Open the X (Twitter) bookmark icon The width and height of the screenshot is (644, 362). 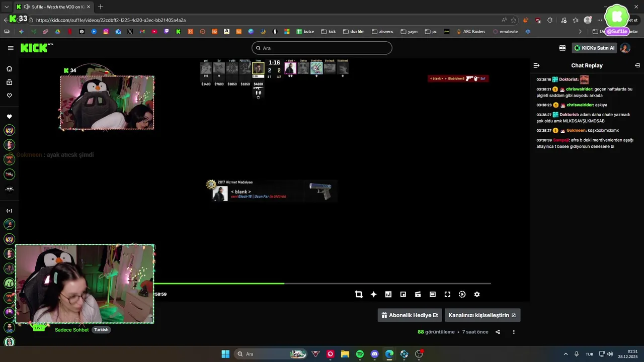pyautogui.click(x=130, y=31)
